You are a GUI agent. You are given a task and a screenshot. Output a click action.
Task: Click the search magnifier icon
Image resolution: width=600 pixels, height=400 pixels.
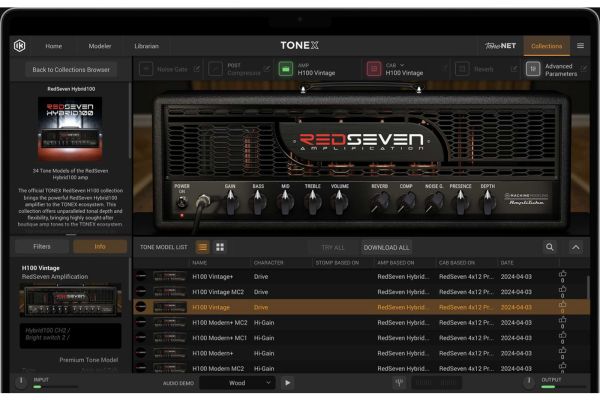pyautogui.click(x=549, y=247)
